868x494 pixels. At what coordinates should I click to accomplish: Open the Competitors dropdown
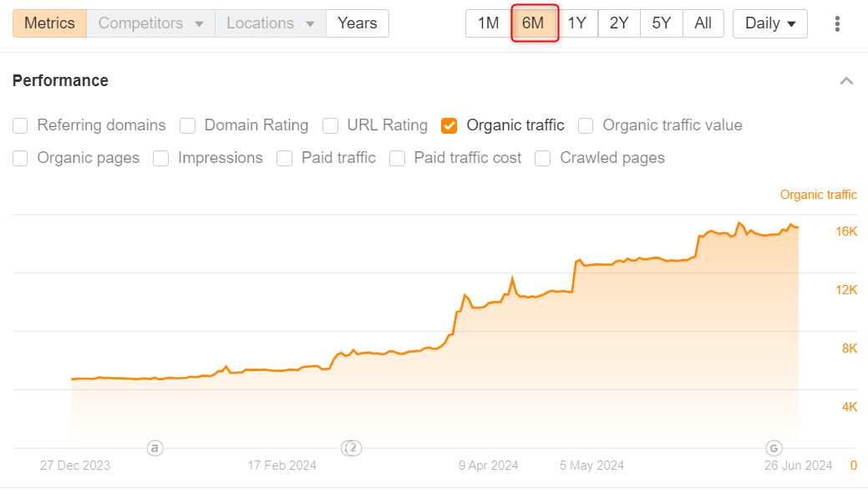click(x=150, y=23)
